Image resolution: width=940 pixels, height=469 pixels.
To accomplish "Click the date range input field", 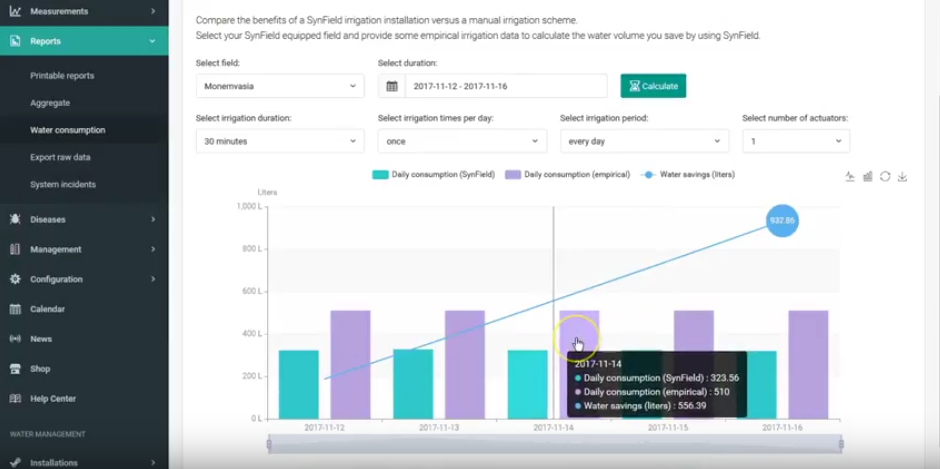I will [x=505, y=86].
